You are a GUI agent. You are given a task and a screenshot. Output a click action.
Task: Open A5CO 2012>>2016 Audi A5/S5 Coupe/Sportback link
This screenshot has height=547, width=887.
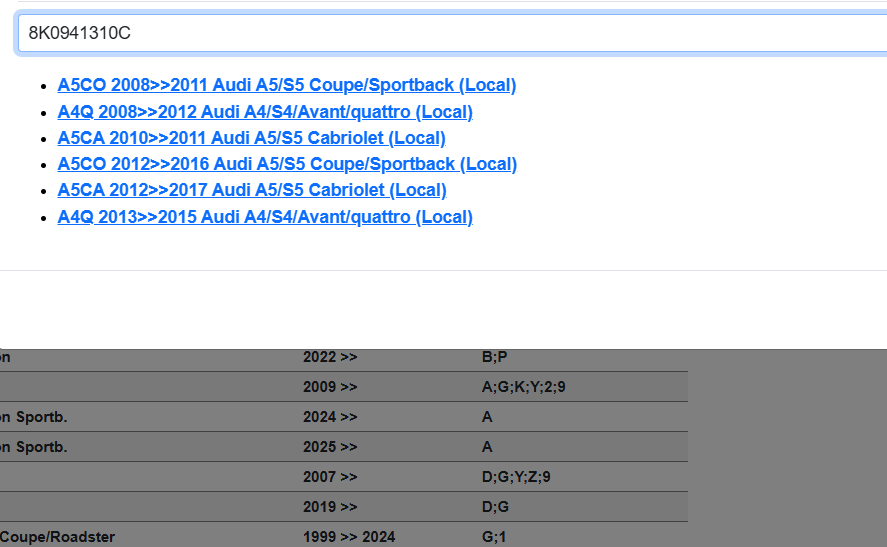click(287, 164)
